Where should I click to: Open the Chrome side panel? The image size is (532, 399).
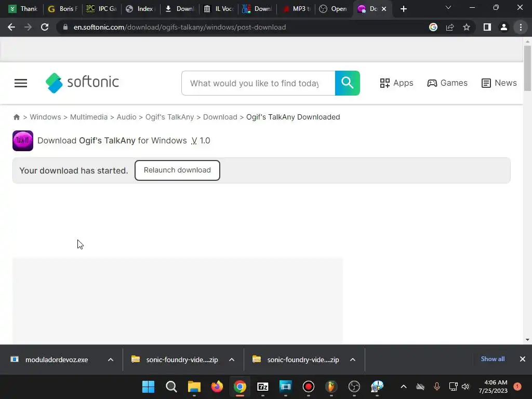coord(487,27)
